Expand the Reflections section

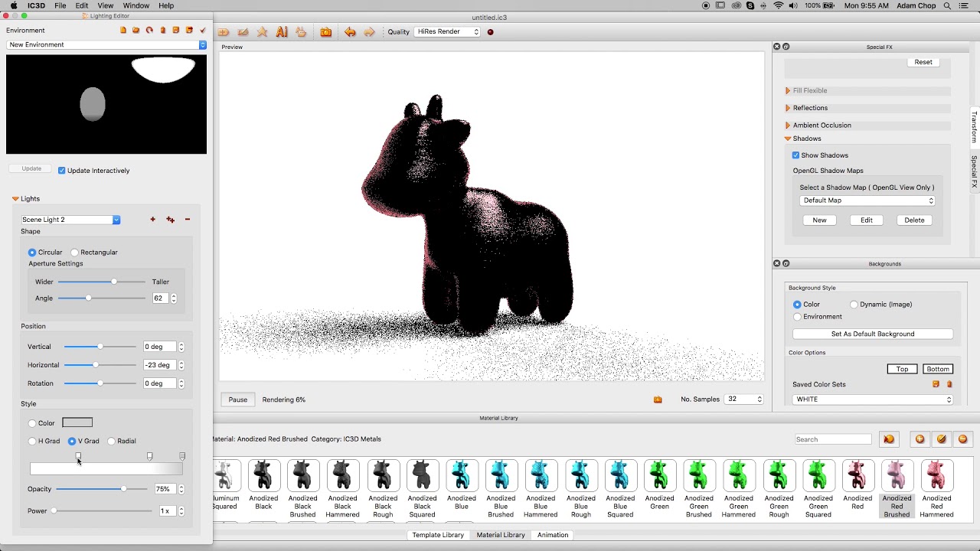788,108
